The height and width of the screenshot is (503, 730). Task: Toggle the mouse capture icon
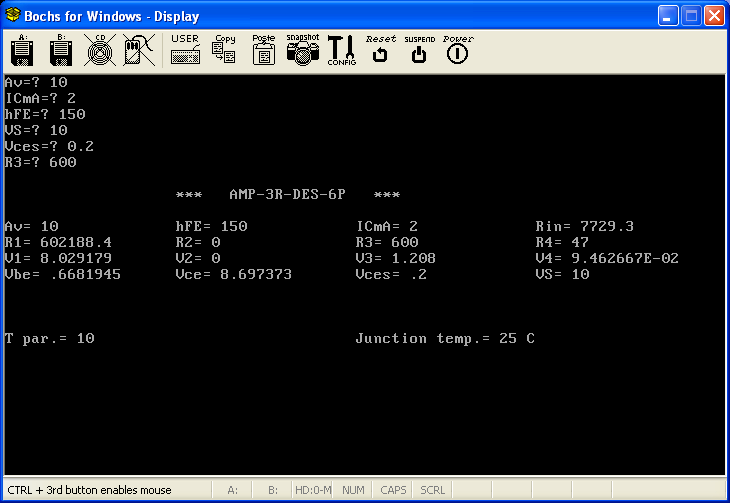pos(139,50)
